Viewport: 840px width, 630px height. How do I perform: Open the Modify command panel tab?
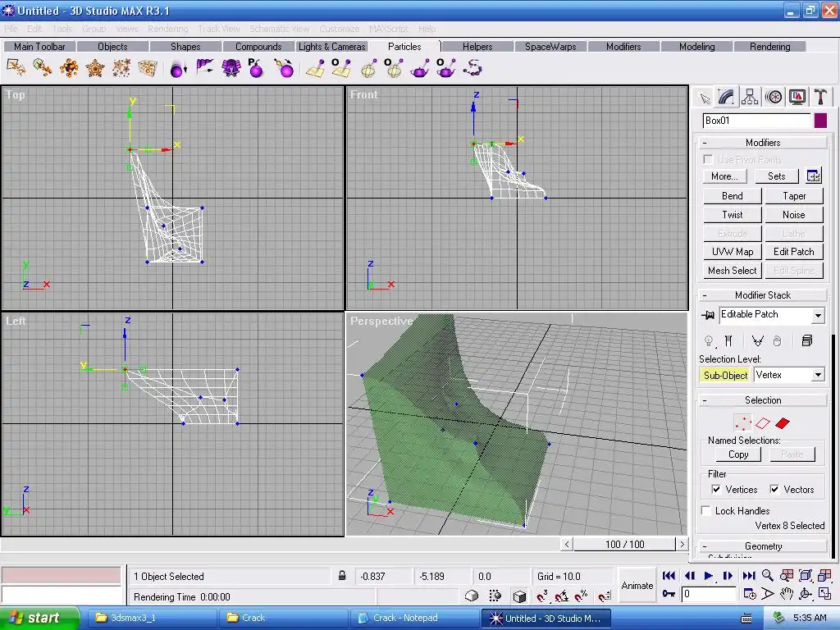(727, 97)
